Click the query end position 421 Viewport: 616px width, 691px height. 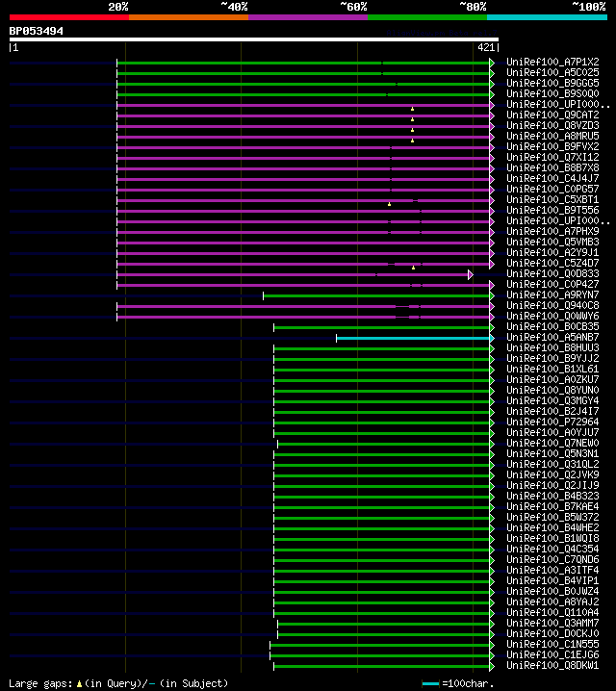tap(486, 47)
